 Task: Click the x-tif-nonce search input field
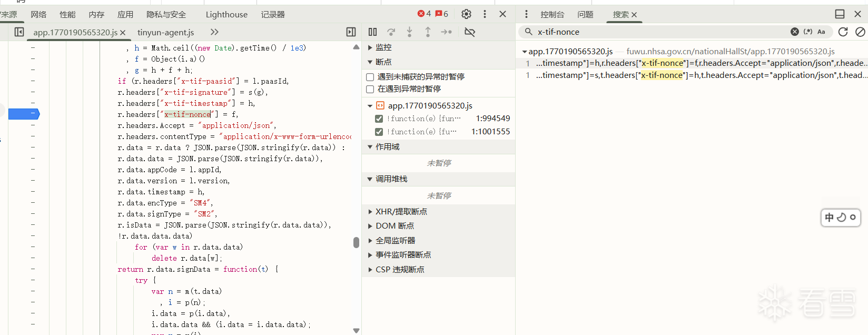[x=658, y=32]
